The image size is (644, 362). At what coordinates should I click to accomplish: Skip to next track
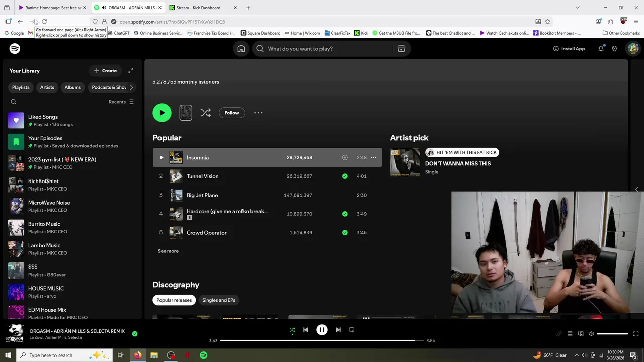pyautogui.click(x=338, y=330)
